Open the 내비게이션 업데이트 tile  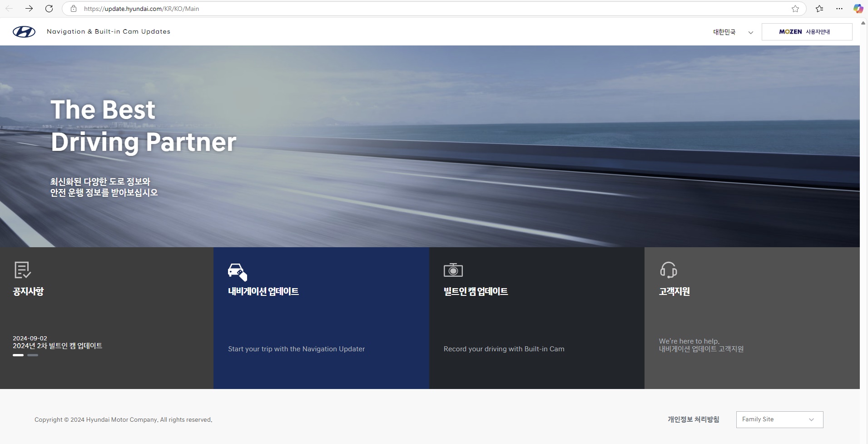(322, 318)
